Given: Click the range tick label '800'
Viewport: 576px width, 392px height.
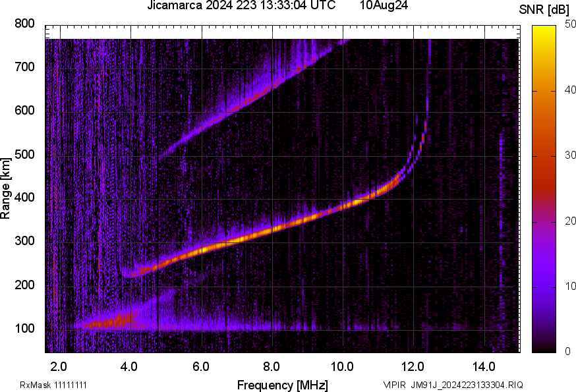Looking at the screenshot, I should (x=24, y=24).
